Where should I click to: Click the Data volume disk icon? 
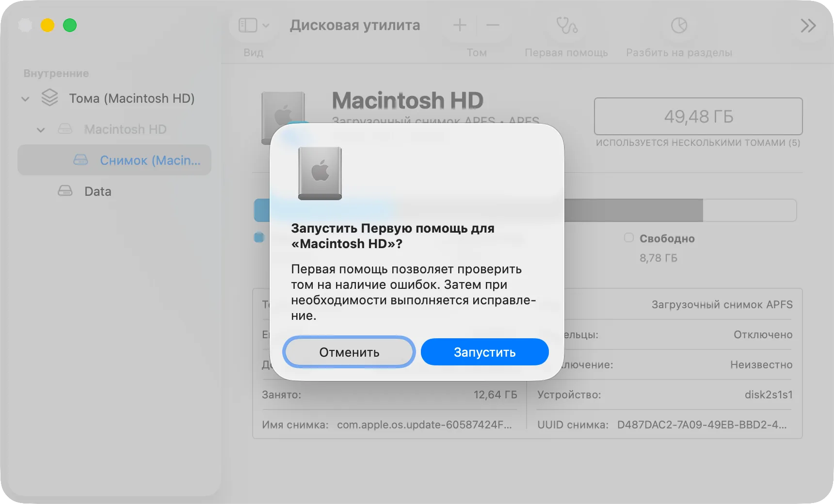65,190
